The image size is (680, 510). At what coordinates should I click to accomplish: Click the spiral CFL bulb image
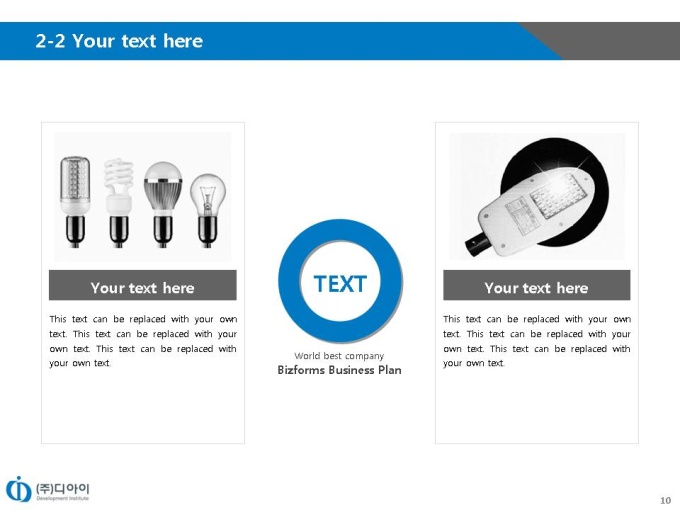tap(118, 203)
